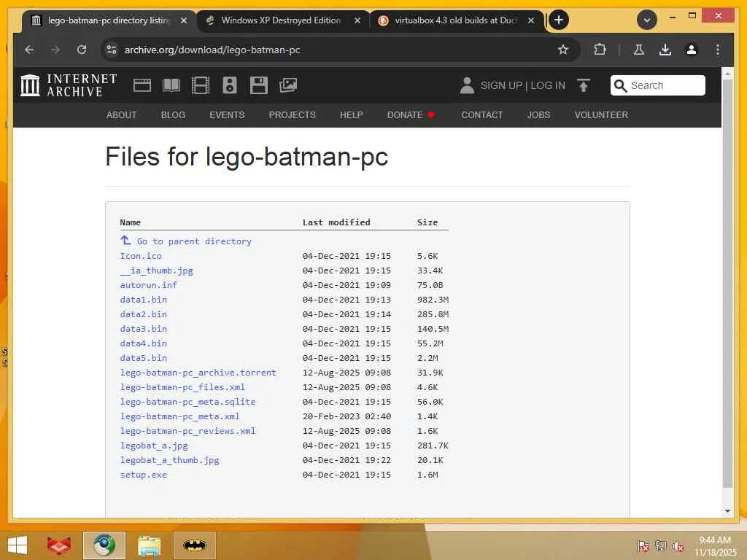This screenshot has width=747, height=560.
Task: Click the Upload arrow icon
Action: 584,86
